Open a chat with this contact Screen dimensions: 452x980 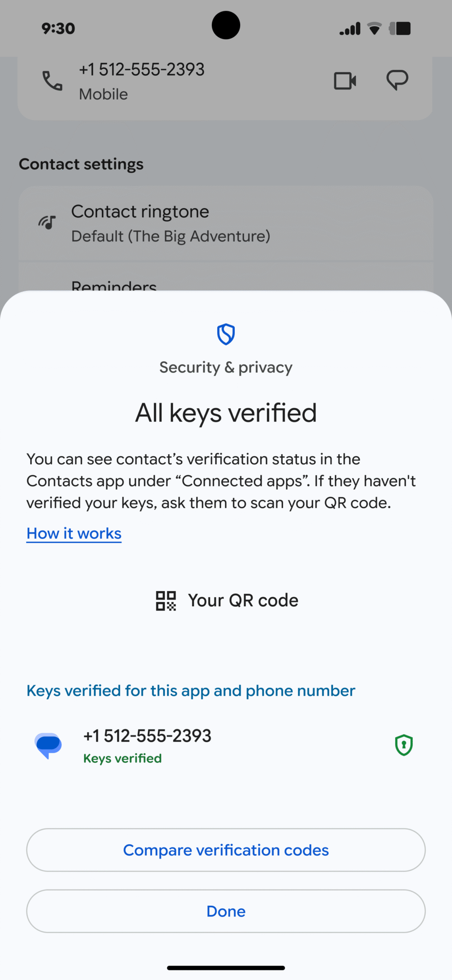click(397, 80)
